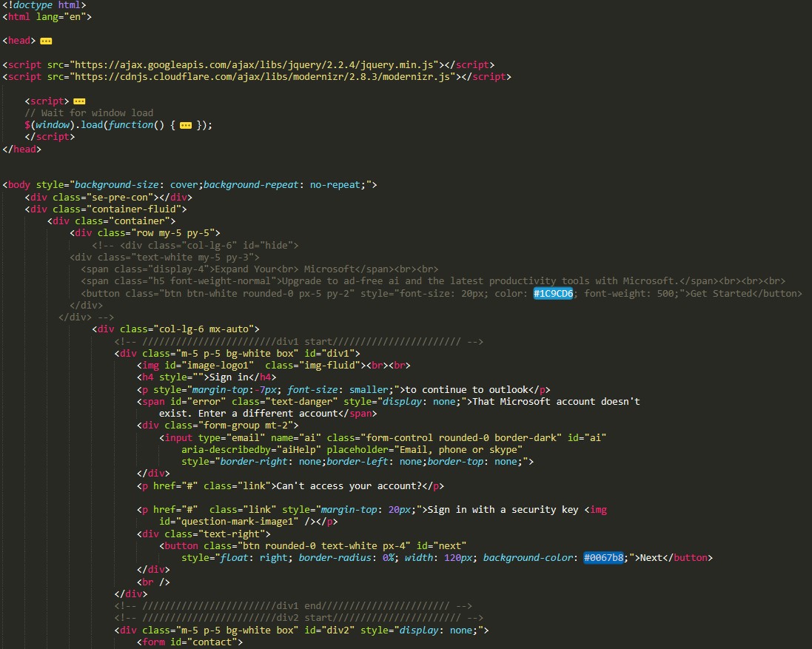
Task: Click the 'container-fluid' class name
Action: pyautogui.click(x=134, y=209)
